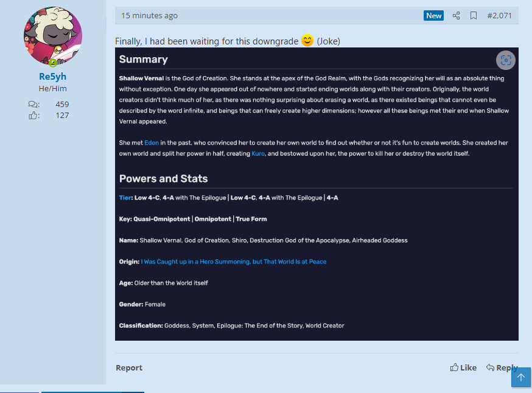Click the New badge on the post
532x393 pixels.
433,16
